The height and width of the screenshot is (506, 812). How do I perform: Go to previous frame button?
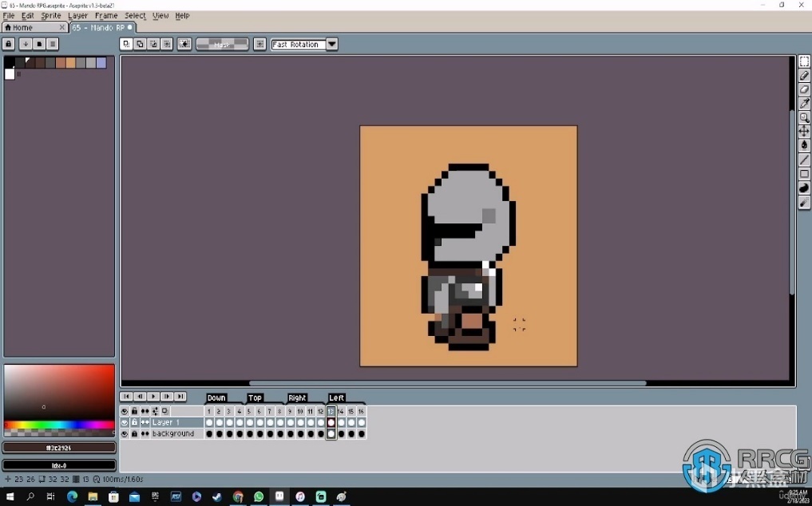point(140,396)
